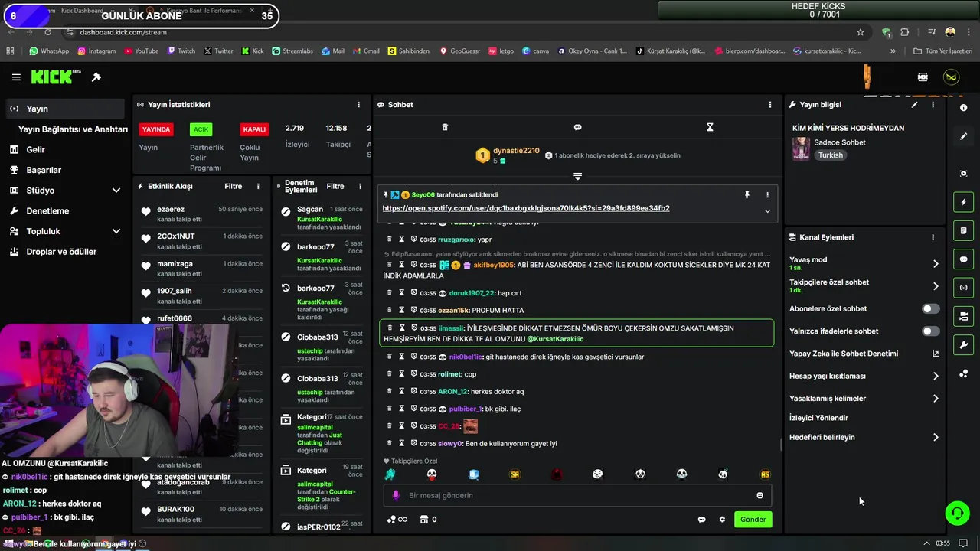980x551 pixels.
Task: Open the emoji picker in the message box
Action: point(759,495)
